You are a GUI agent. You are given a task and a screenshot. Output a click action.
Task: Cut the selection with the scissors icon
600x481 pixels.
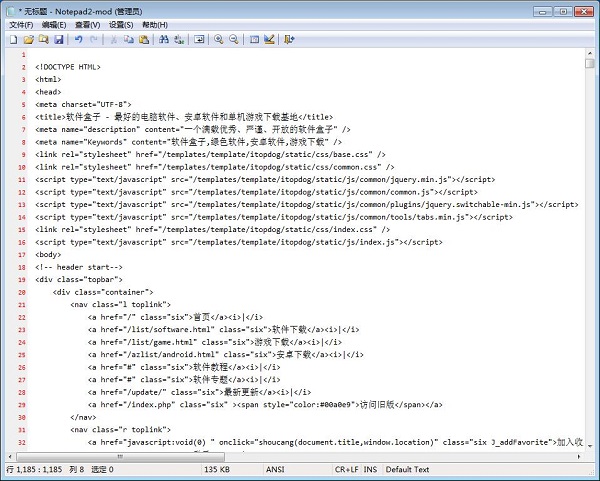114,39
